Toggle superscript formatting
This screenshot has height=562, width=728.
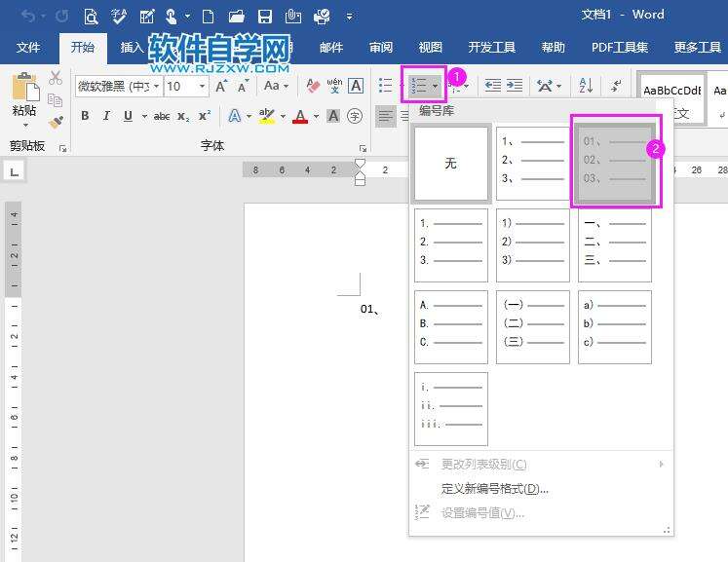(x=205, y=116)
